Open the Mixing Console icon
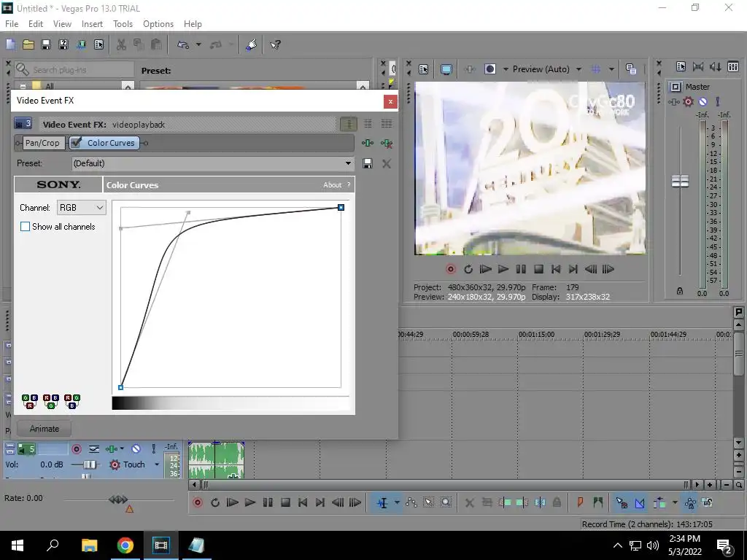The image size is (747, 560). 733,66
